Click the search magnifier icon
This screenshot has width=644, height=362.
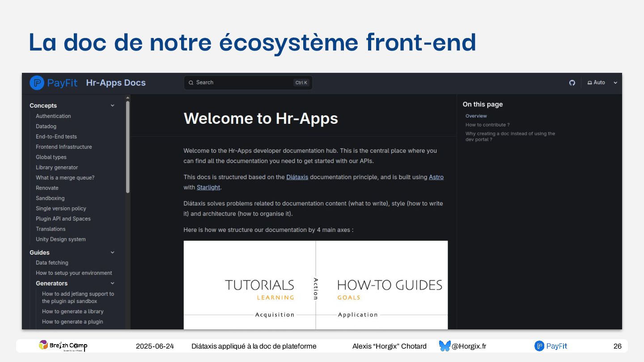191,83
